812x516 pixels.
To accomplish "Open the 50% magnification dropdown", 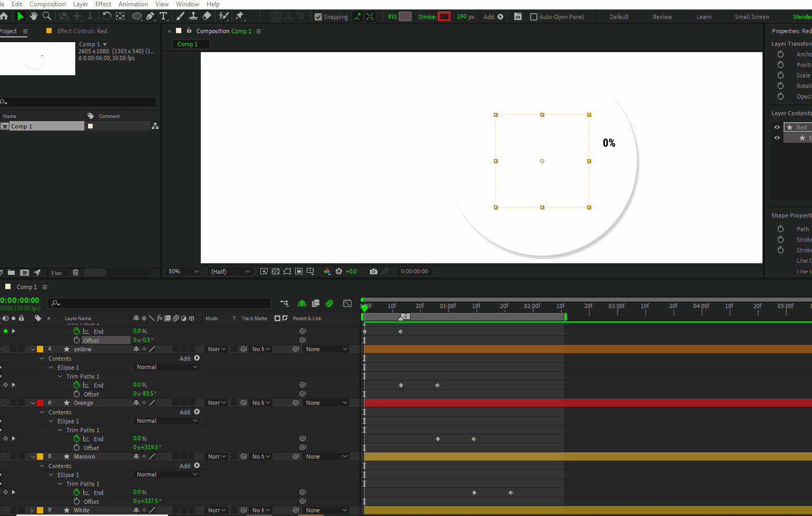I will (183, 271).
